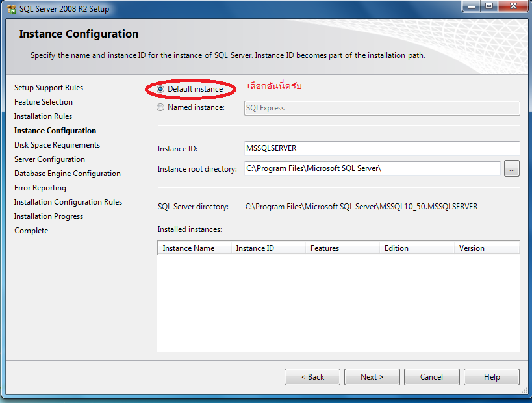Minimize the SQL Server Setup window
Viewport: 532px width, 403px height.
(472, 6)
